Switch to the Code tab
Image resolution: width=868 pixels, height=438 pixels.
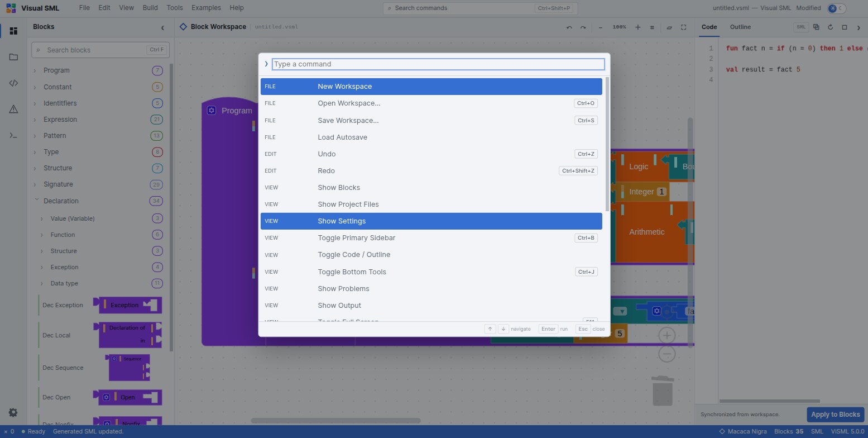point(709,27)
